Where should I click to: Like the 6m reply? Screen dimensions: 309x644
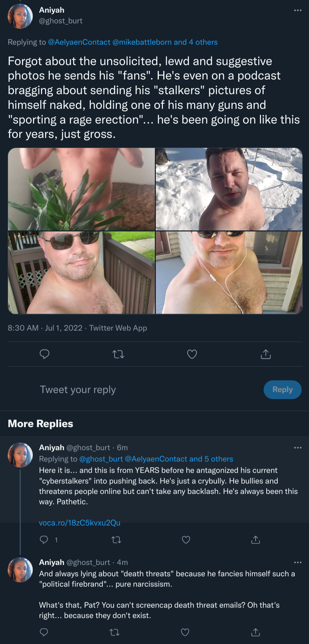[186, 540]
